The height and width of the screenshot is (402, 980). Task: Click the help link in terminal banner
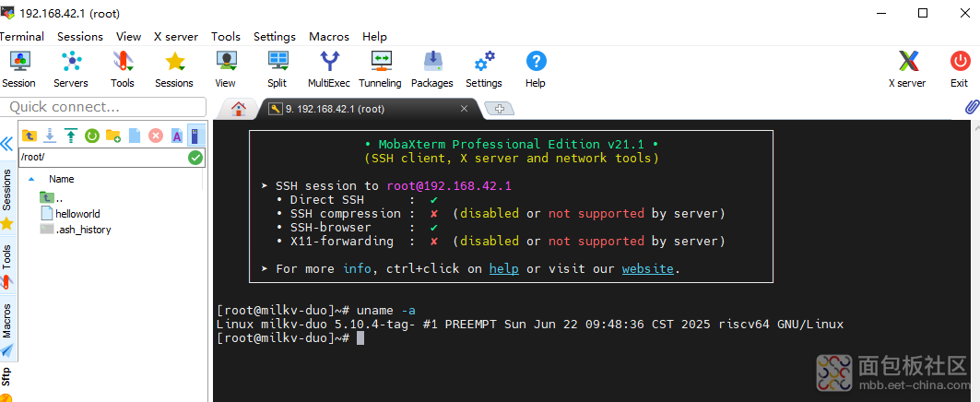tap(503, 269)
